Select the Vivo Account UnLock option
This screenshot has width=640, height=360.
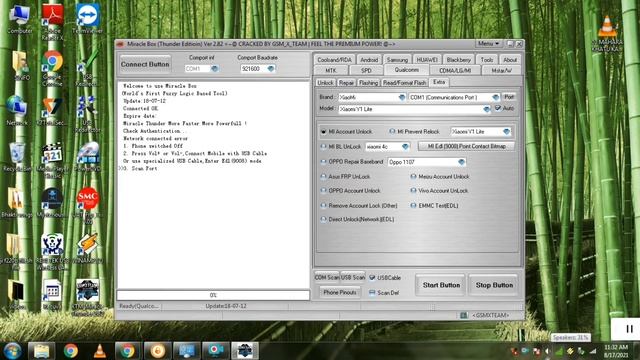click(x=413, y=191)
